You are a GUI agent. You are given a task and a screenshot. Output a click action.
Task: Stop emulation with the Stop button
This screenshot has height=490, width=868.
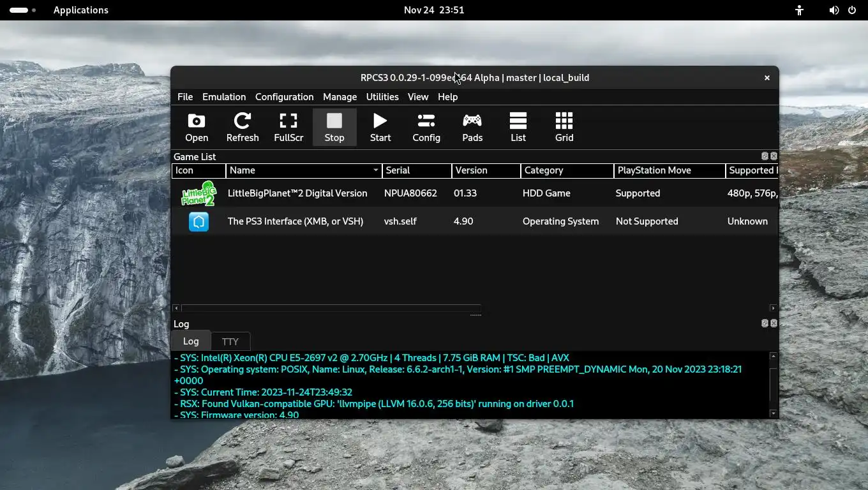334,127
